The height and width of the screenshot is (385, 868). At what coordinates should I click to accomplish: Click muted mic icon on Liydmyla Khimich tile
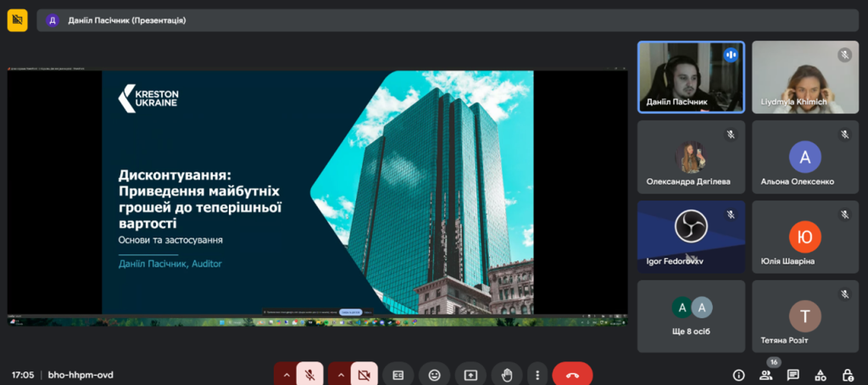point(845,54)
